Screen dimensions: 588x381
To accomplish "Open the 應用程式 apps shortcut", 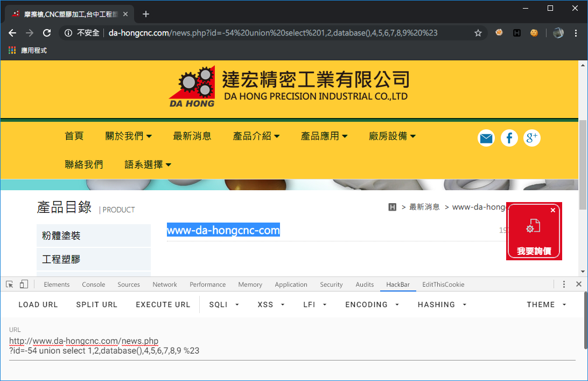I will (x=27, y=50).
